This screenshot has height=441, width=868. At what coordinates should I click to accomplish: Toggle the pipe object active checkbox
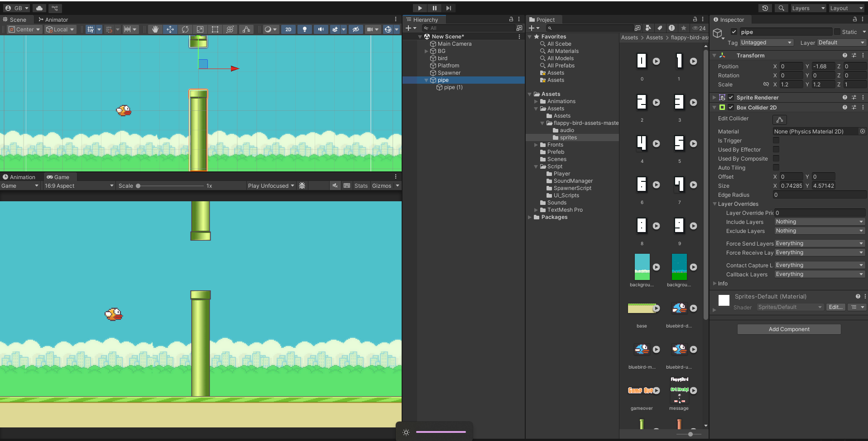pos(734,32)
